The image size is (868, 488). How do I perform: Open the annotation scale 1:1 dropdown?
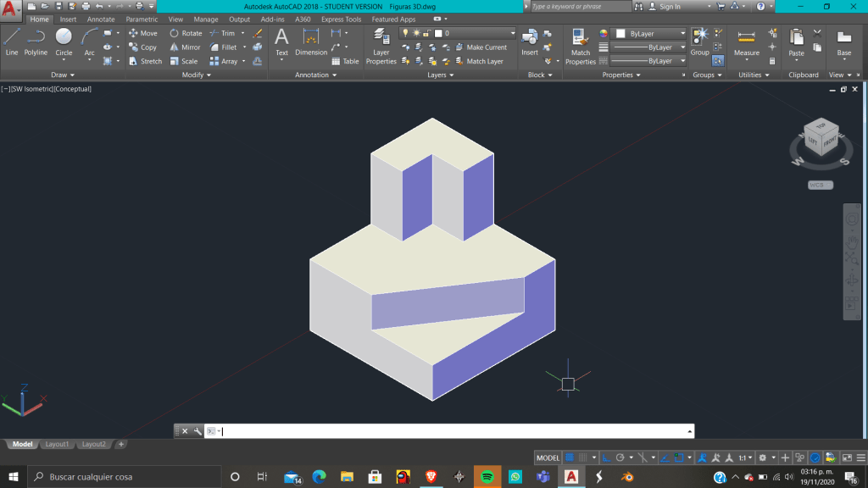point(745,457)
